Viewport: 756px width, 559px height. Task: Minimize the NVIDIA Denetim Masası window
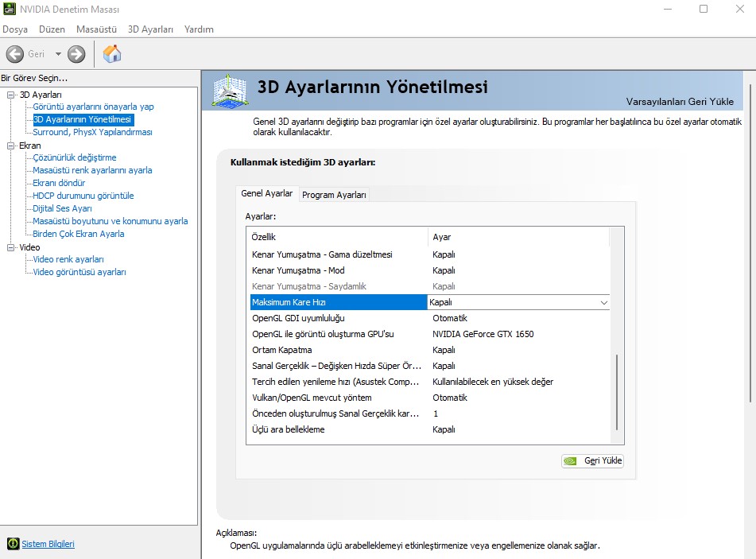pyautogui.click(x=668, y=9)
